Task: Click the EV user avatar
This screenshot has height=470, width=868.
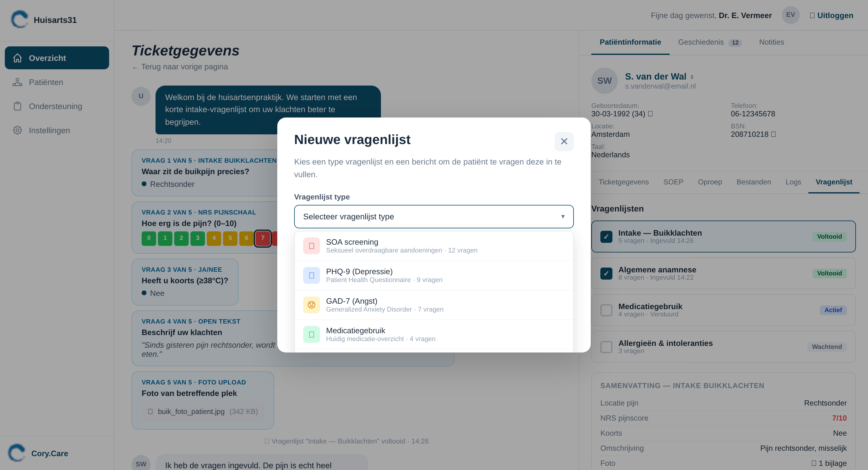Action: pyautogui.click(x=790, y=15)
